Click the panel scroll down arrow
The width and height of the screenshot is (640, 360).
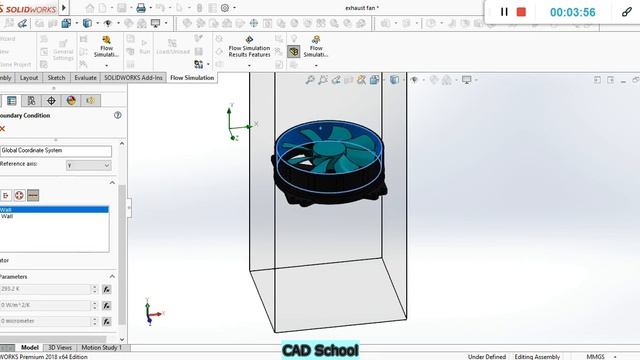122,339
